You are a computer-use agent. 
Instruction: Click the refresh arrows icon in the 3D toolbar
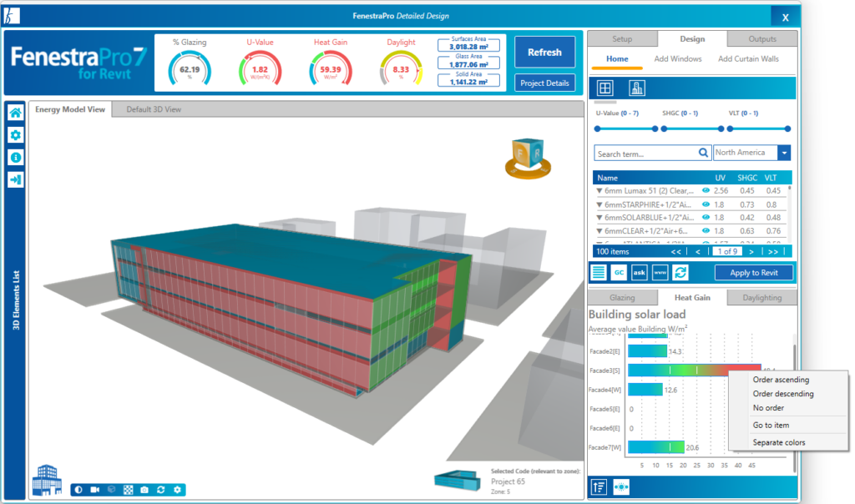click(x=161, y=490)
